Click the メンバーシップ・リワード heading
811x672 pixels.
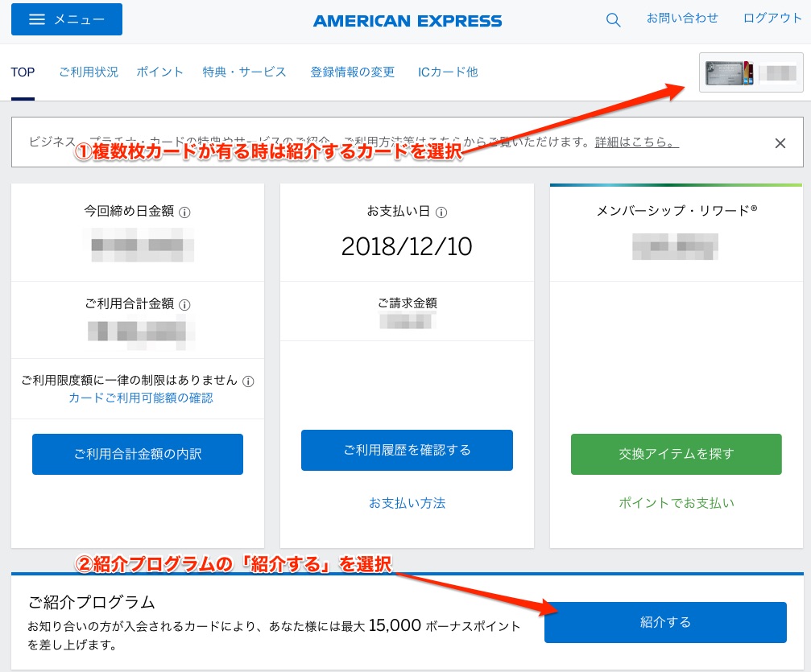677,210
